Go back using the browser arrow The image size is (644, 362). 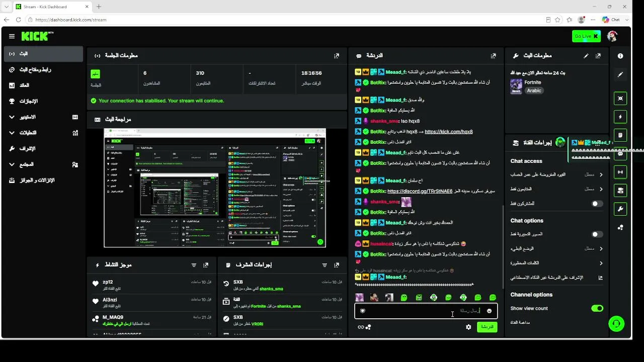(x=7, y=20)
